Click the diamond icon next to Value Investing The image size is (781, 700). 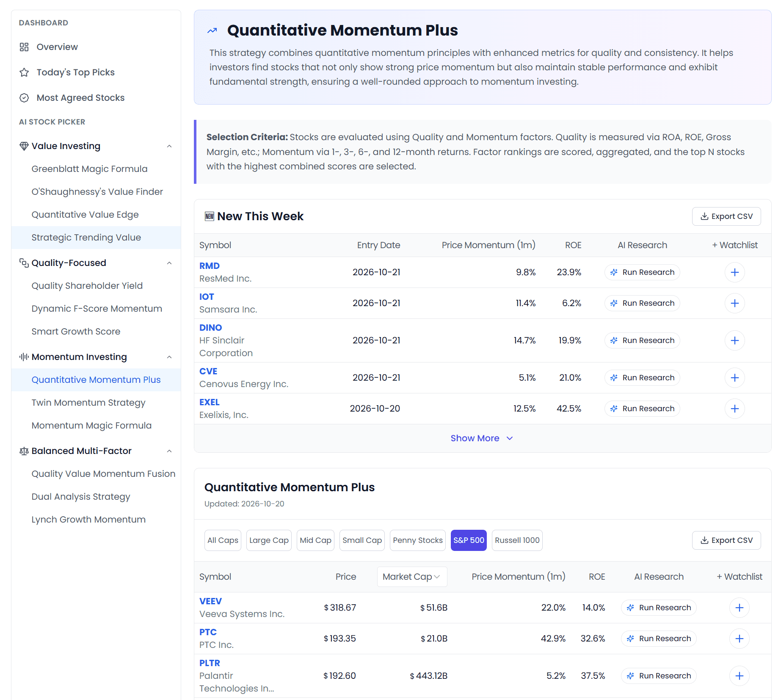tap(24, 146)
